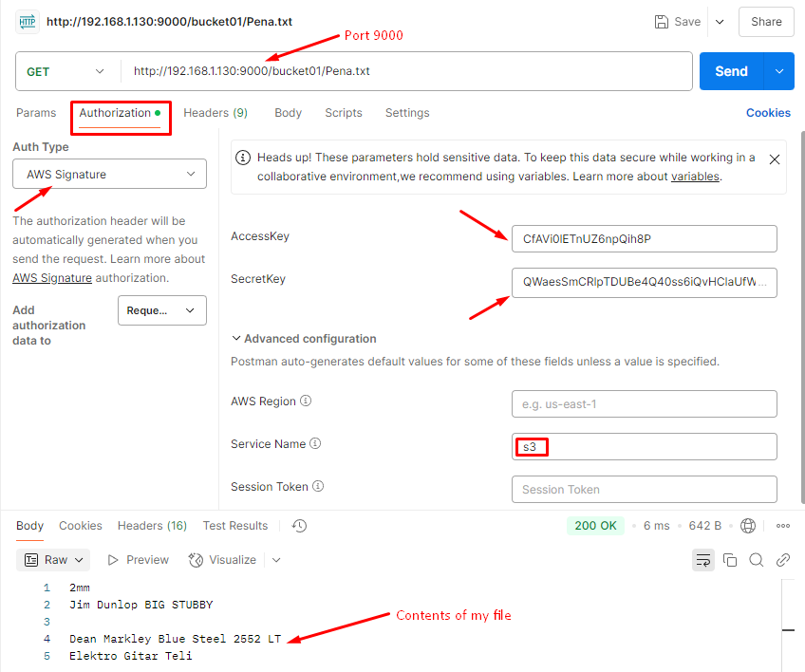Click the blue Send button
Viewport: 805px width, 672px height.
point(731,71)
